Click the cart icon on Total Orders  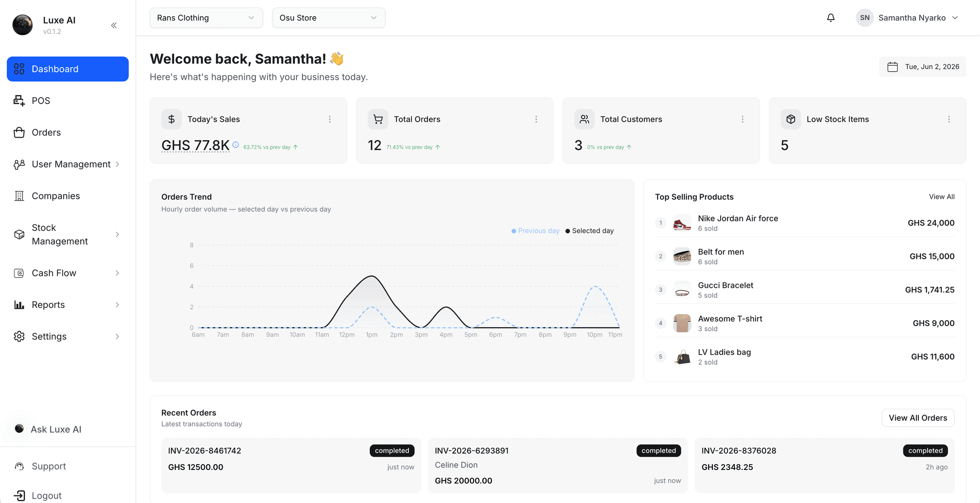pyautogui.click(x=378, y=119)
